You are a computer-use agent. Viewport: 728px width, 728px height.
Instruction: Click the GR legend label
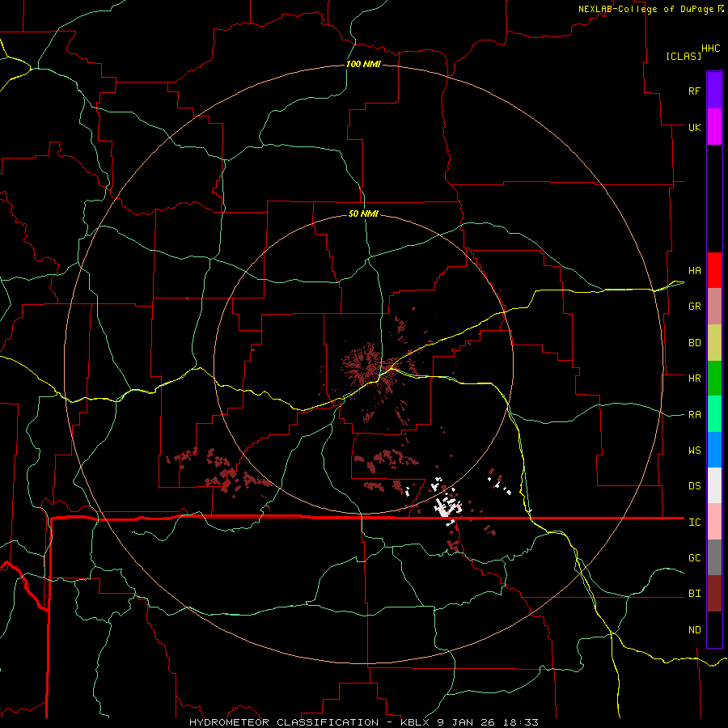tap(694, 307)
